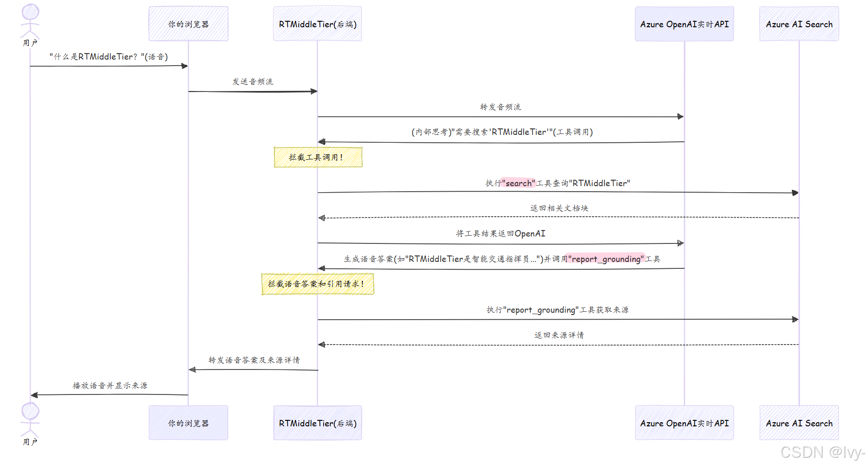Click the 转发音频流 message label

[x=500, y=107]
